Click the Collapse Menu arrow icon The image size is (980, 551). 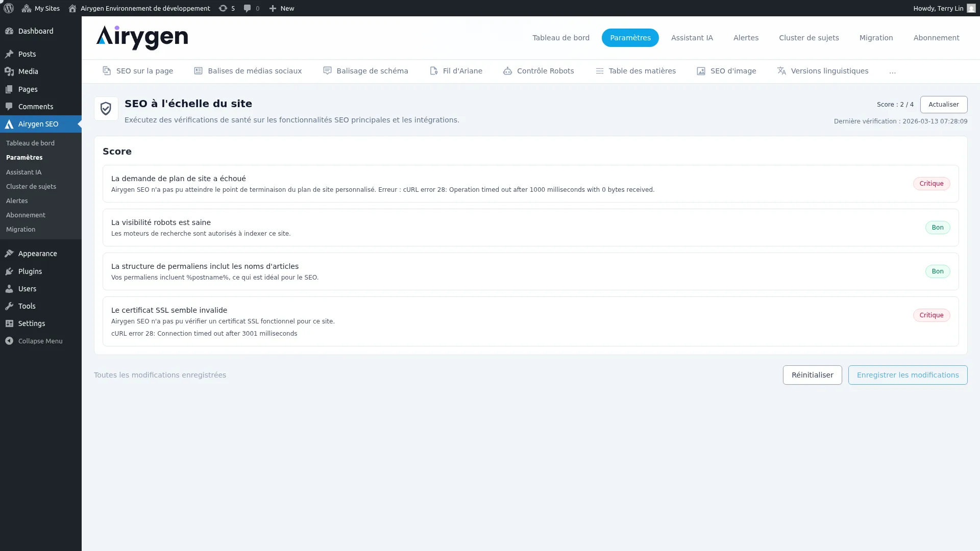9,341
